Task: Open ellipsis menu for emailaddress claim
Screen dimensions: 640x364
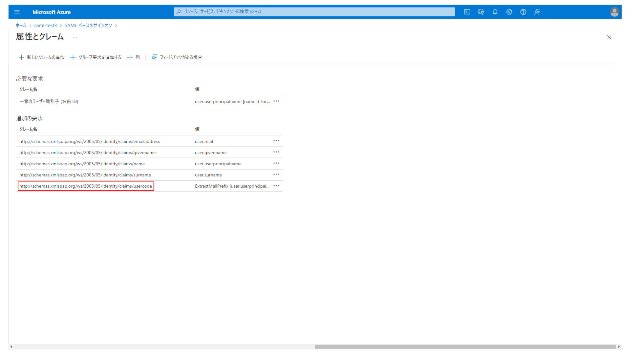Action: (276, 141)
